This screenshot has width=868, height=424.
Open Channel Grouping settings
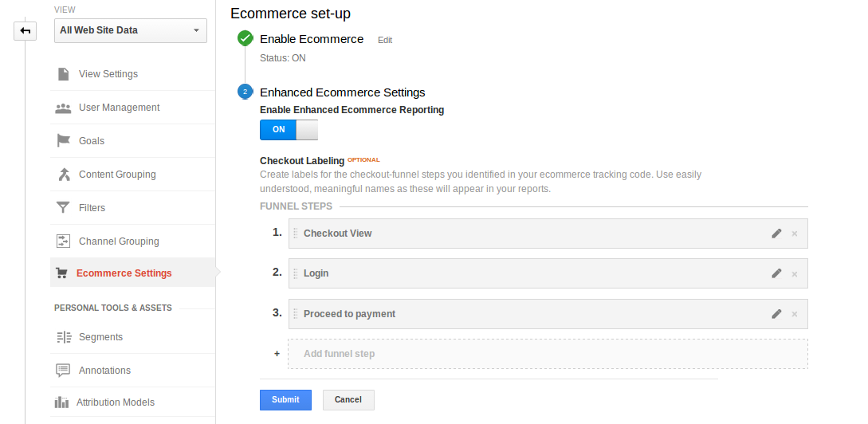pyautogui.click(x=119, y=241)
